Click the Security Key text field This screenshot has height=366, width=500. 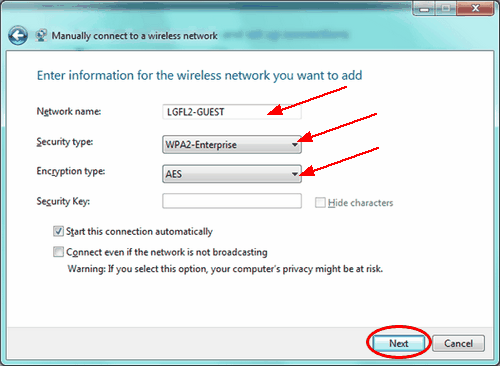232,201
